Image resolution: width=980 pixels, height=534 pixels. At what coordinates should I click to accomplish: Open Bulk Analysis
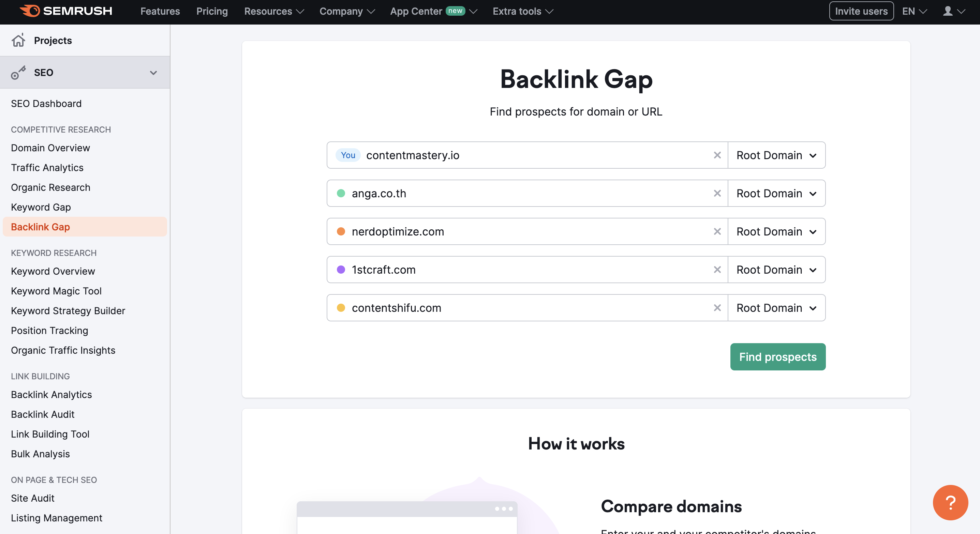coord(40,454)
